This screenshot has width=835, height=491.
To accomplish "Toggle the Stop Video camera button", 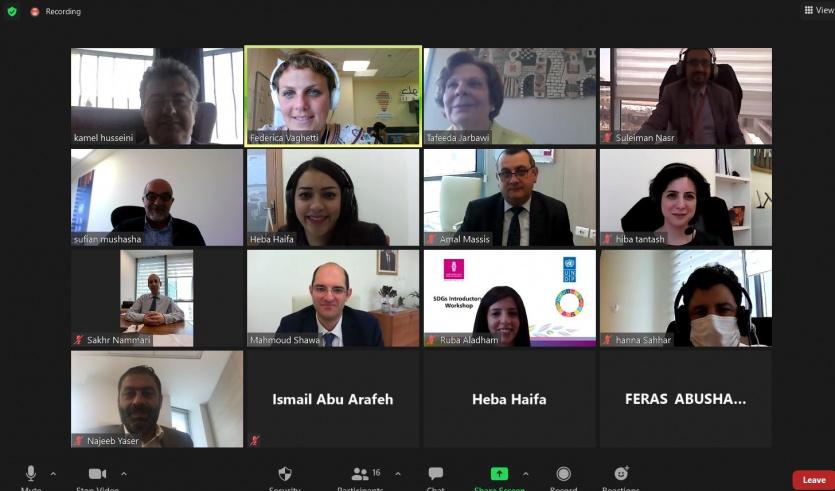I will click(97, 473).
